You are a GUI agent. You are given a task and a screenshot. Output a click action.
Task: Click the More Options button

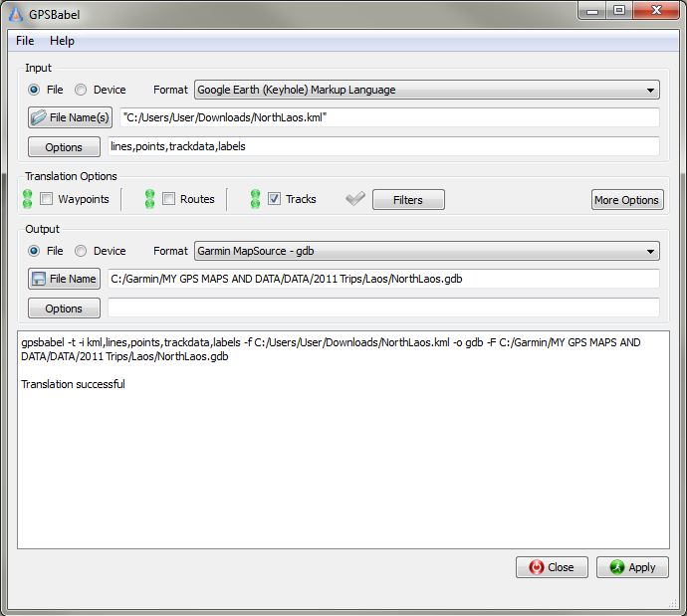(x=627, y=200)
